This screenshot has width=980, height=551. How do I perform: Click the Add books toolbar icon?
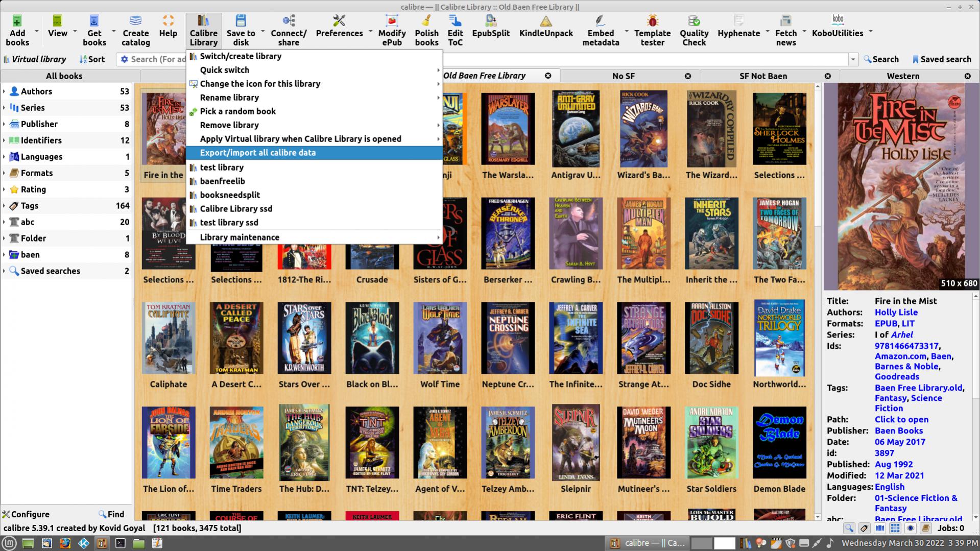(x=17, y=21)
